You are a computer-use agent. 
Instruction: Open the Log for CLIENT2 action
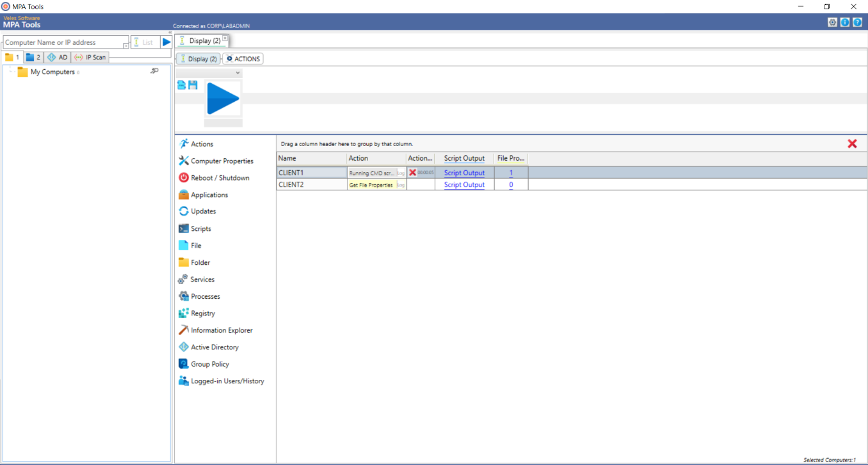pyautogui.click(x=401, y=185)
